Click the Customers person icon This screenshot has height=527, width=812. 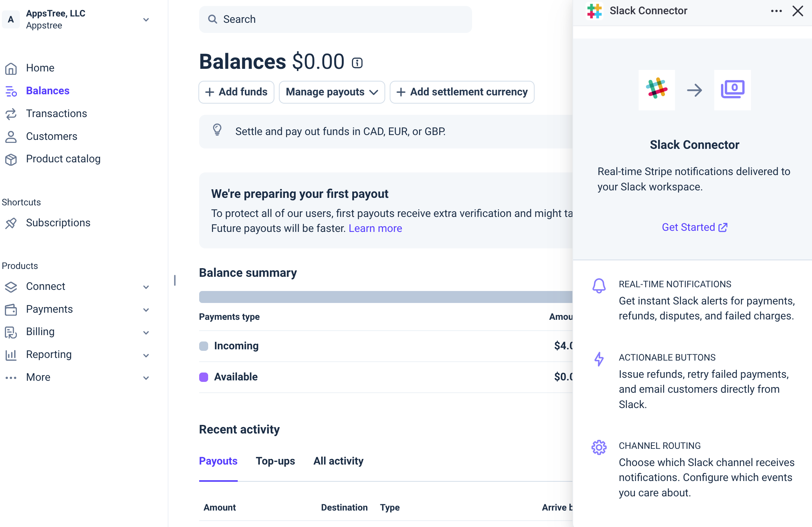[x=11, y=137]
